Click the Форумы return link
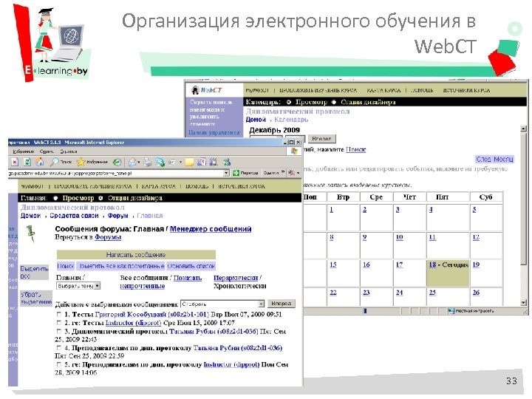Viewport: 532px width, 399px height. pyautogui.click(x=108, y=237)
